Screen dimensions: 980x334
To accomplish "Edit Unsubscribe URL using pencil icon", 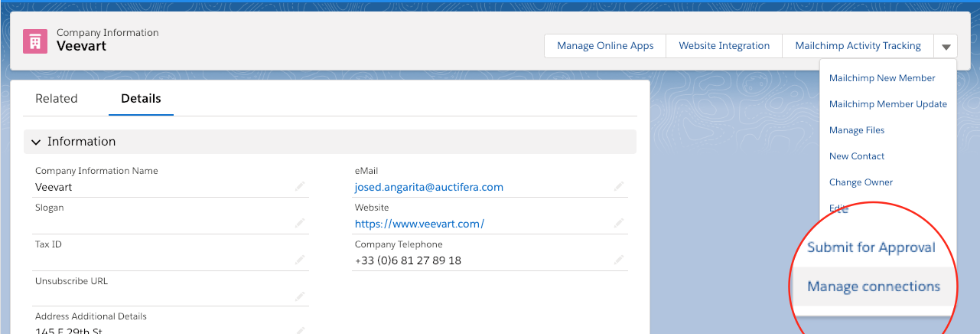I will coord(300,296).
